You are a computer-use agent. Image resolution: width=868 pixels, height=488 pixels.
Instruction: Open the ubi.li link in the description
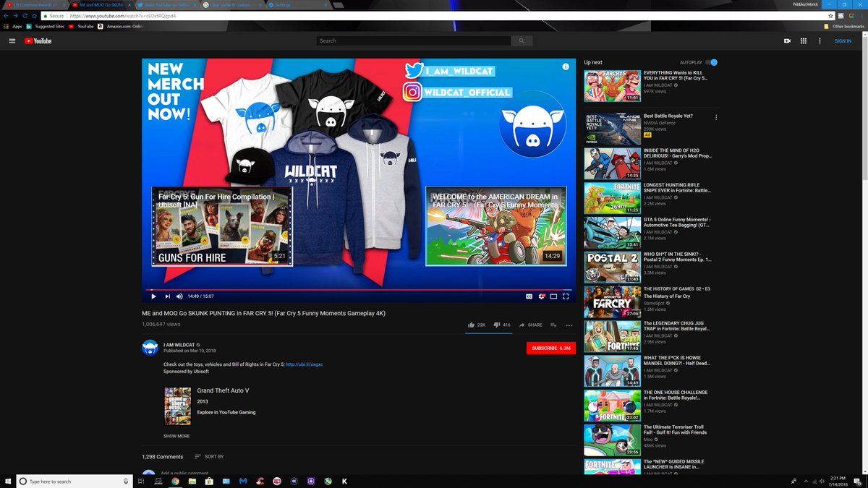(x=304, y=364)
